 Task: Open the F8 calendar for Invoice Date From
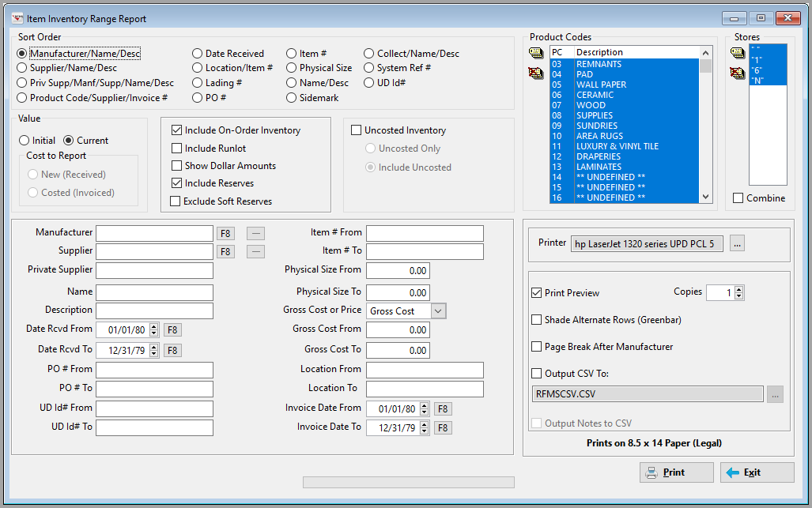[443, 409]
